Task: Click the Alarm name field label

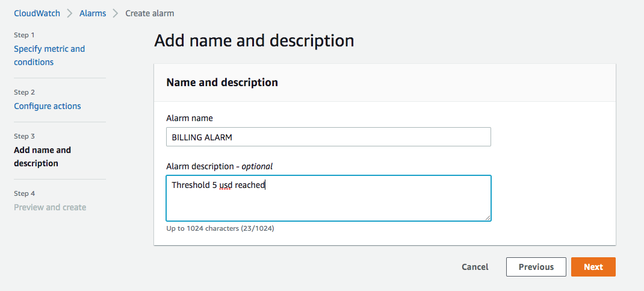Action: (x=190, y=118)
